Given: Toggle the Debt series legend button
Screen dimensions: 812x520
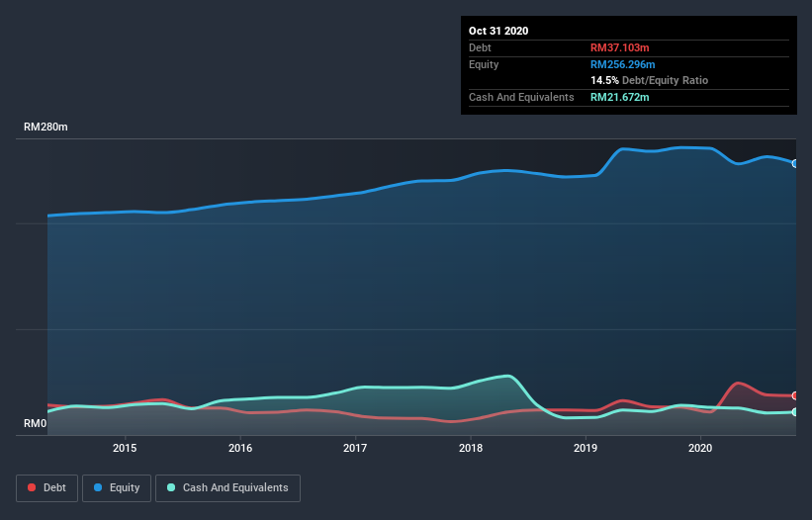Looking at the screenshot, I should 47,488.
